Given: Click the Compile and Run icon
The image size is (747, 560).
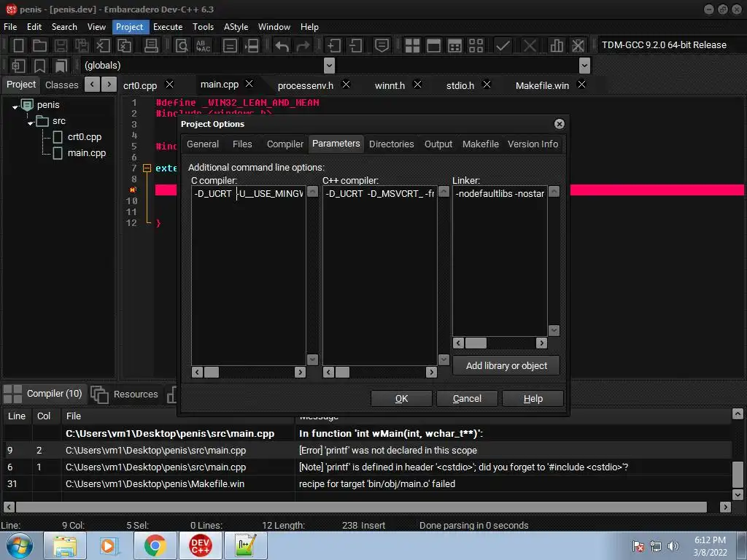Looking at the screenshot, I should click(455, 46).
